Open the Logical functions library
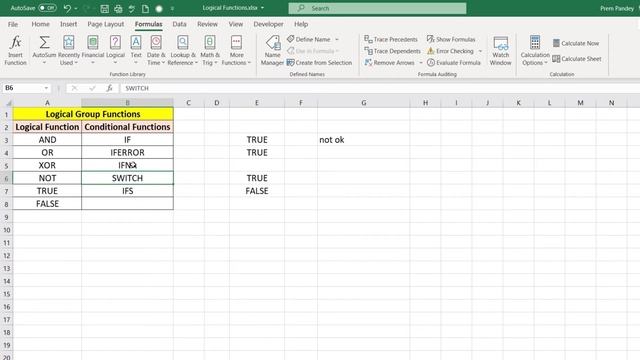Image resolution: width=640 pixels, height=360 pixels. [115, 50]
